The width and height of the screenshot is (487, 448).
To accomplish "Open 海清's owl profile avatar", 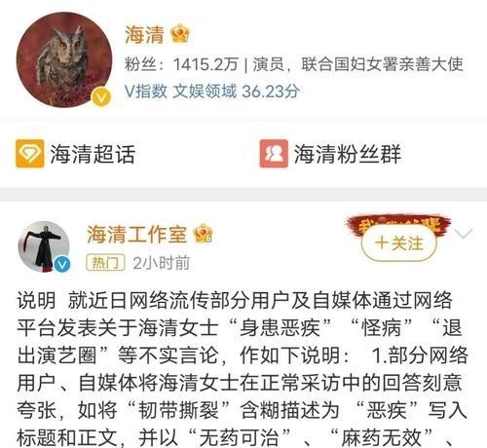I will pyautogui.click(x=64, y=59).
